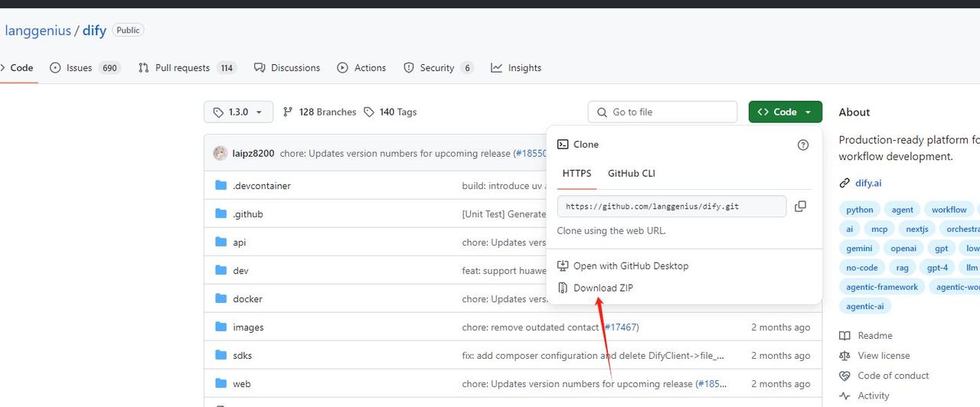The image size is (980, 407).
Task: Open the web folder
Action: [242, 384]
